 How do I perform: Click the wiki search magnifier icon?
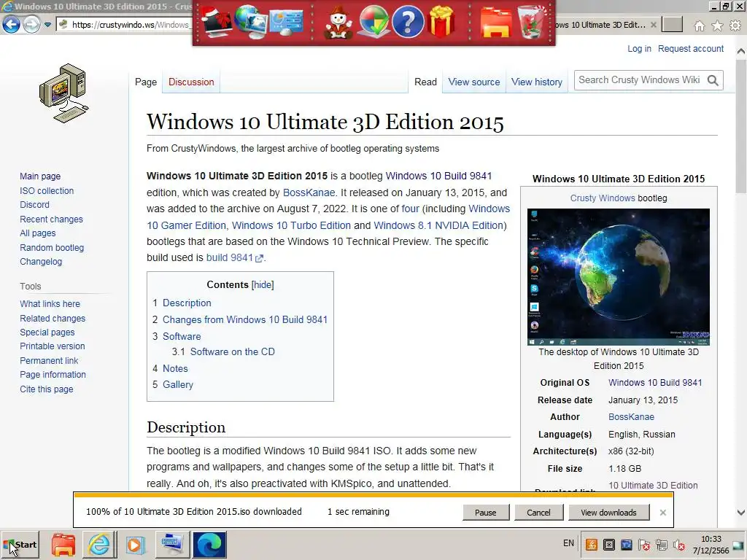[713, 80]
